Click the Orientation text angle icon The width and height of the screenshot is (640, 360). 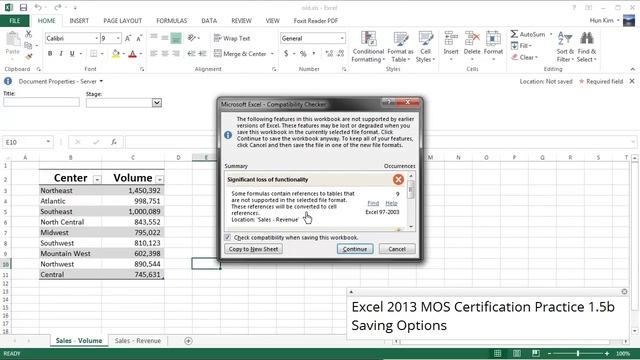[191, 38]
